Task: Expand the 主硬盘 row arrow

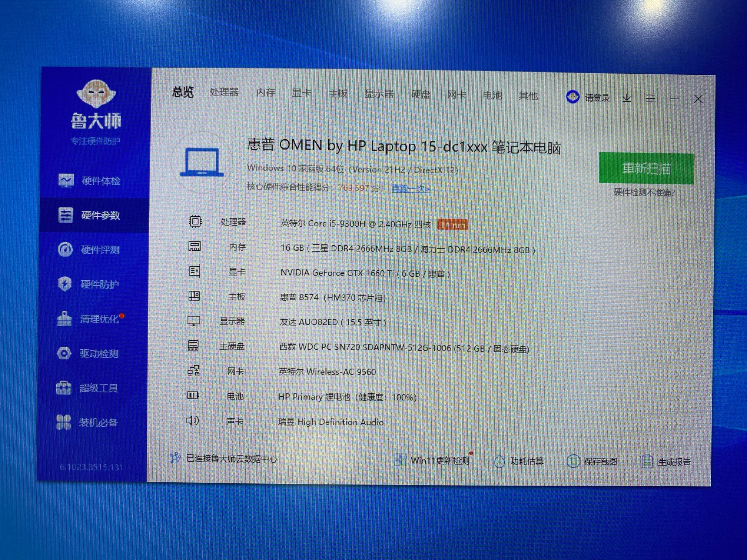Action: tap(677, 350)
